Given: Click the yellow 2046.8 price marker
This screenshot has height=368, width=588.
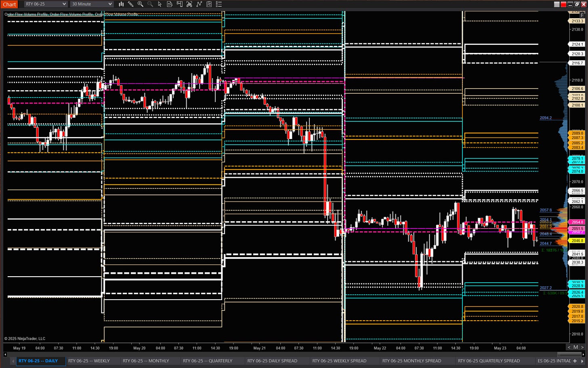Looking at the screenshot, I should coord(577,240).
